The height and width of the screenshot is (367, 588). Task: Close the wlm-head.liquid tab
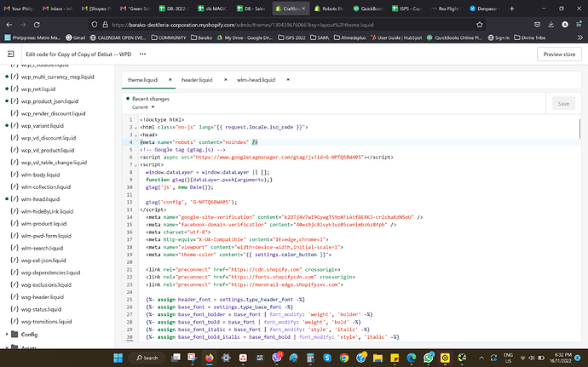286,79
